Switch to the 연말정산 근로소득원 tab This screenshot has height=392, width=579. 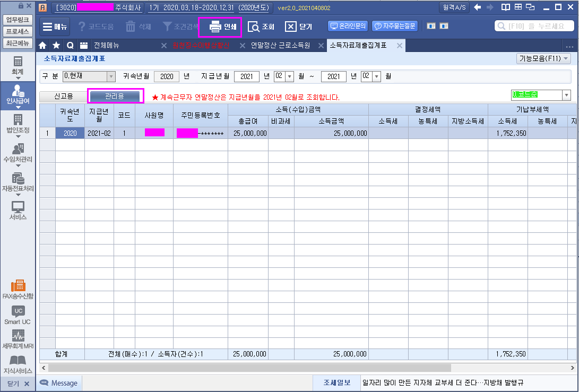280,45
